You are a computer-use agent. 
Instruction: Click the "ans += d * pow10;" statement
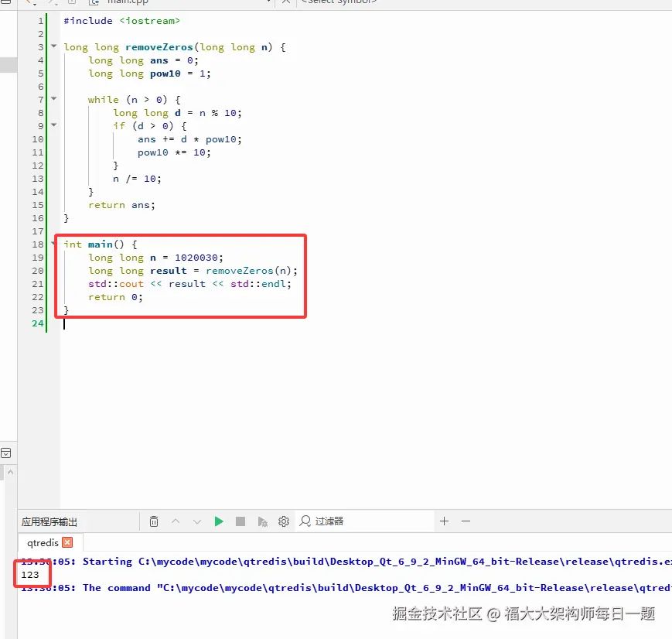click(190, 139)
